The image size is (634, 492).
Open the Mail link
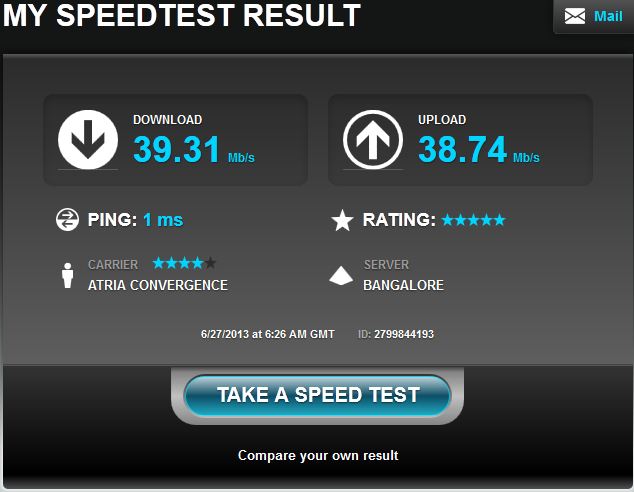coord(608,16)
